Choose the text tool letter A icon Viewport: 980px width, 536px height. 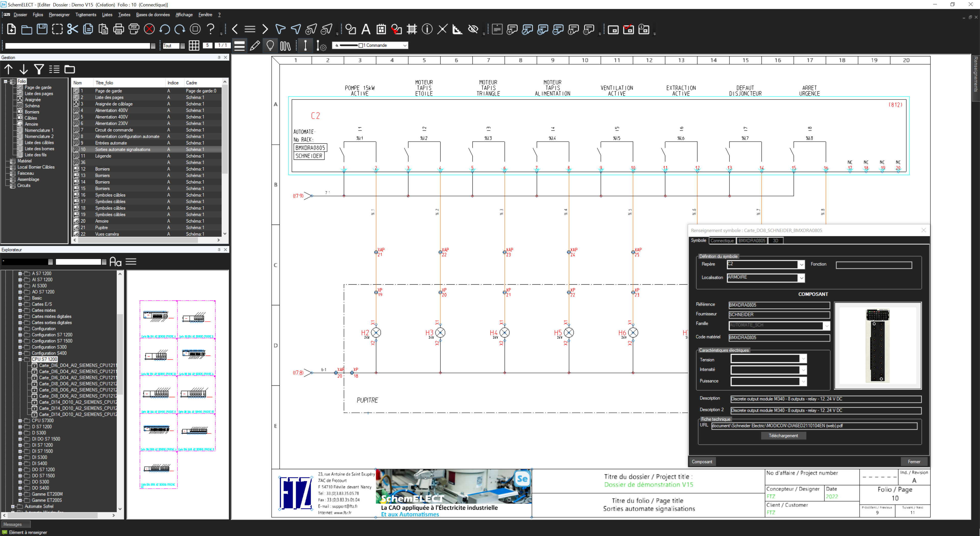tap(366, 29)
